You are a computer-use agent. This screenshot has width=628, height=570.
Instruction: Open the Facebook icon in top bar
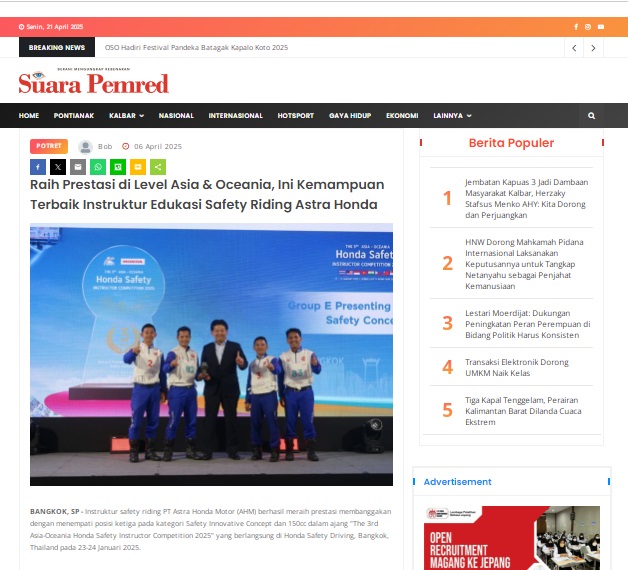[576, 27]
